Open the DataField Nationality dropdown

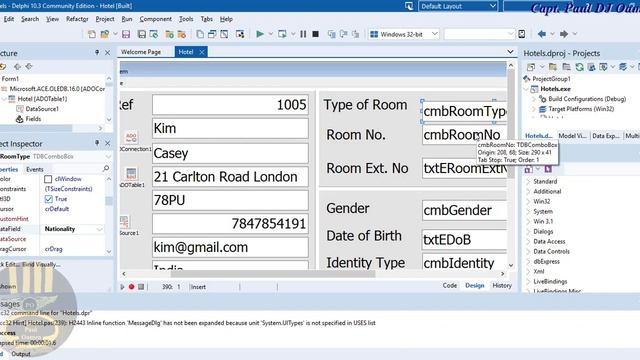tap(99, 229)
